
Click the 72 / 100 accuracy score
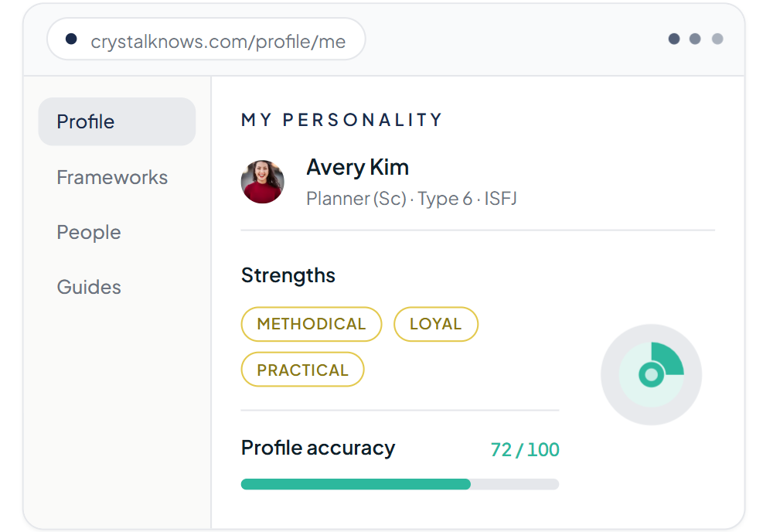pos(525,449)
